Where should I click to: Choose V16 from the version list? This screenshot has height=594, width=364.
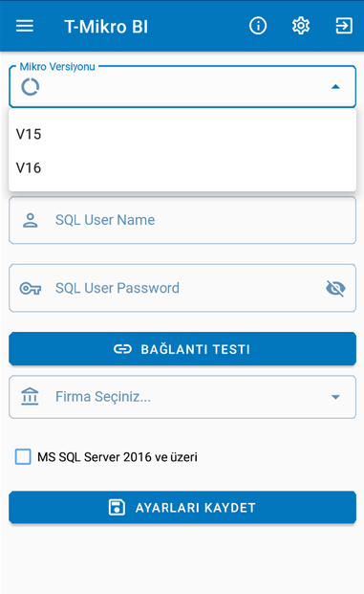pyautogui.click(x=182, y=167)
